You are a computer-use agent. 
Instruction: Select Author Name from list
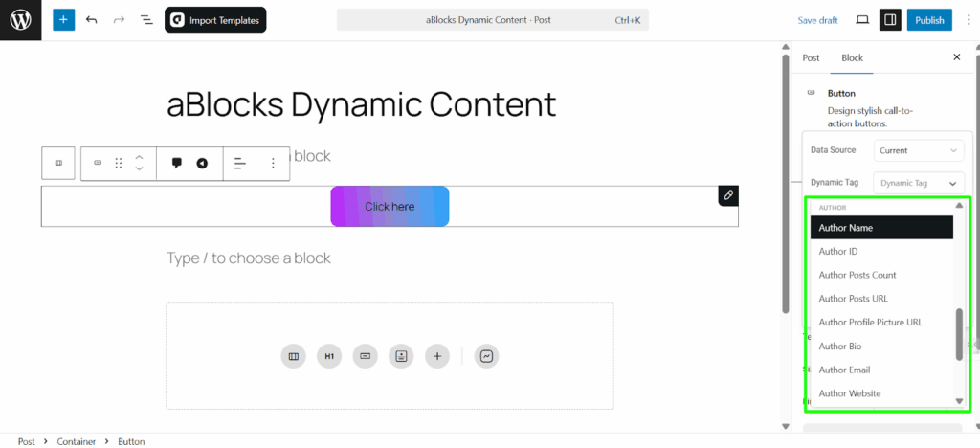pos(881,228)
